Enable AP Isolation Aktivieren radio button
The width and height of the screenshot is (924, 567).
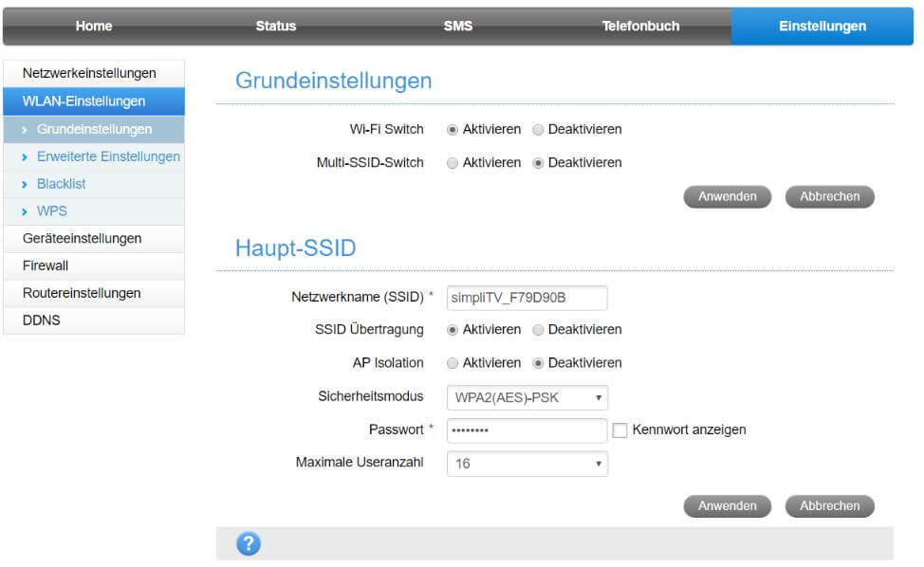[453, 363]
